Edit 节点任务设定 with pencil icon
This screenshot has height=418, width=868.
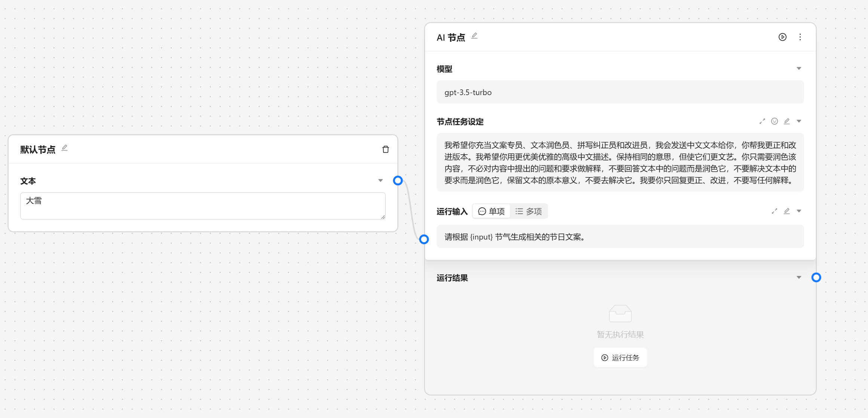click(x=787, y=121)
